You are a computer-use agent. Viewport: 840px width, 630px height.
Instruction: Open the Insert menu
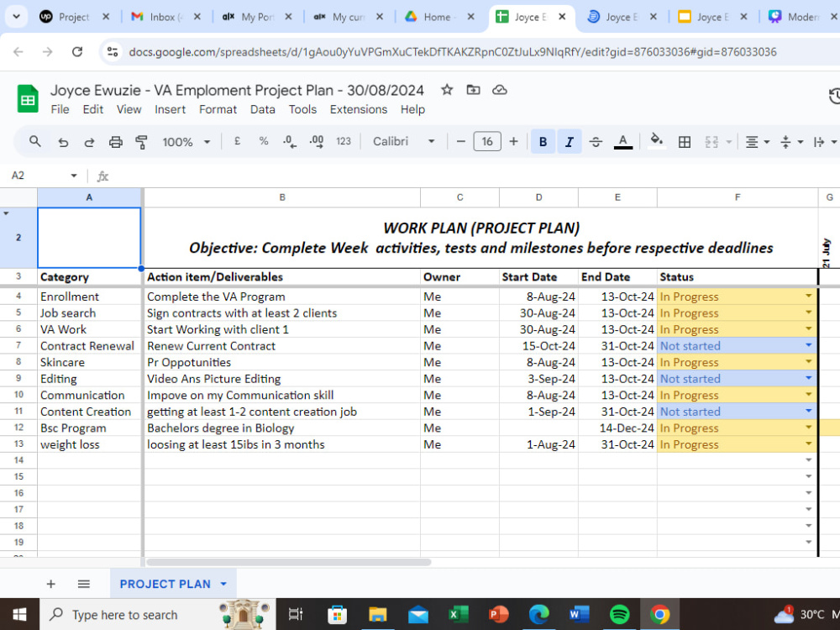pyautogui.click(x=170, y=109)
